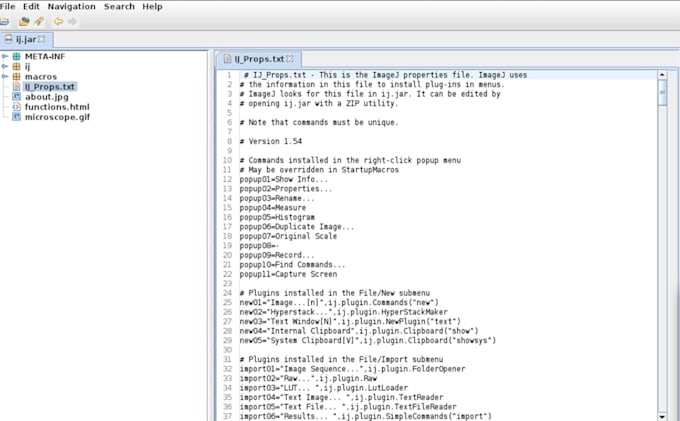Expand the macros folder node
The height and width of the screenshot is (421, 680).
[x=5, y=76]
